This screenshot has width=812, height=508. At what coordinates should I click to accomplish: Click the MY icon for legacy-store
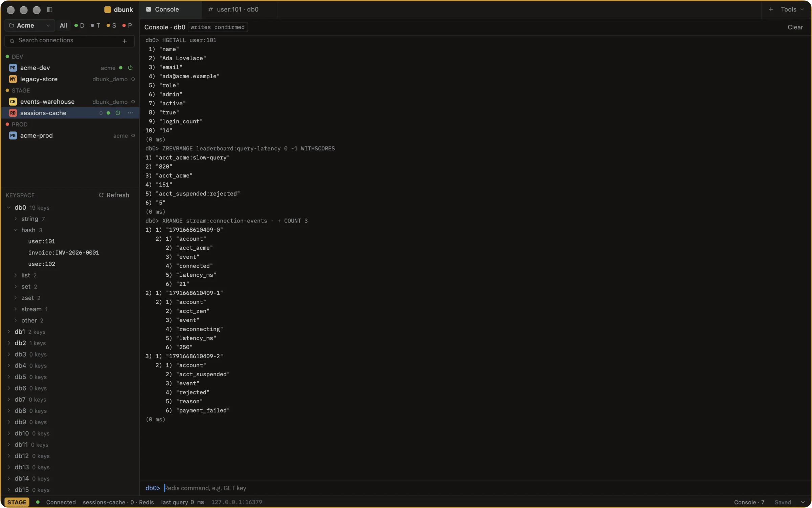[x=13, y=79]
